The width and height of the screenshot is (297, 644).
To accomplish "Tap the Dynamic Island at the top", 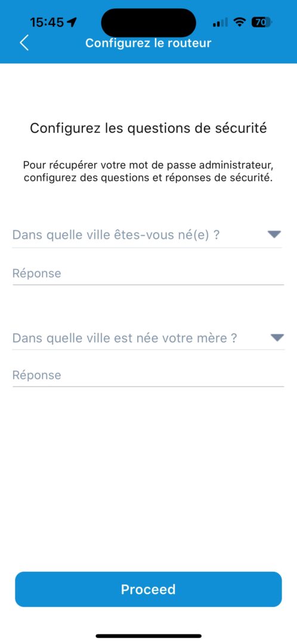I will 148,23.
